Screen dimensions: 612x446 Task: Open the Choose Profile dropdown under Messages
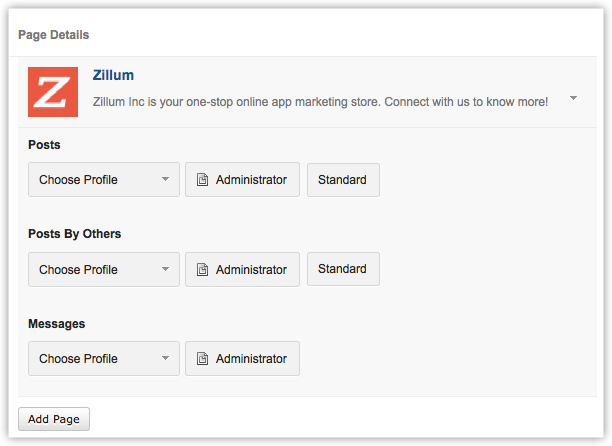tap(104, 359)
